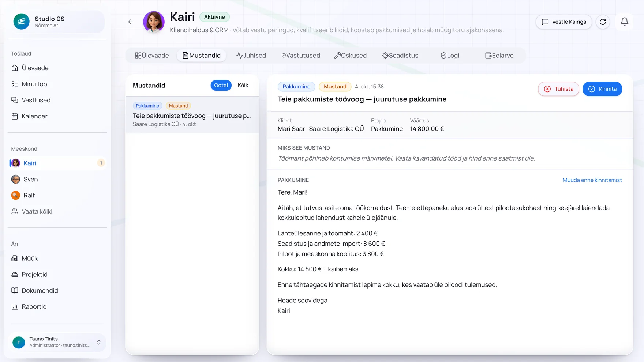Viewport: 644px width, 362px height.
Task: Click Ralf's avatar in Meeskond
Action: pyautogui.click(x=16, y=195)
